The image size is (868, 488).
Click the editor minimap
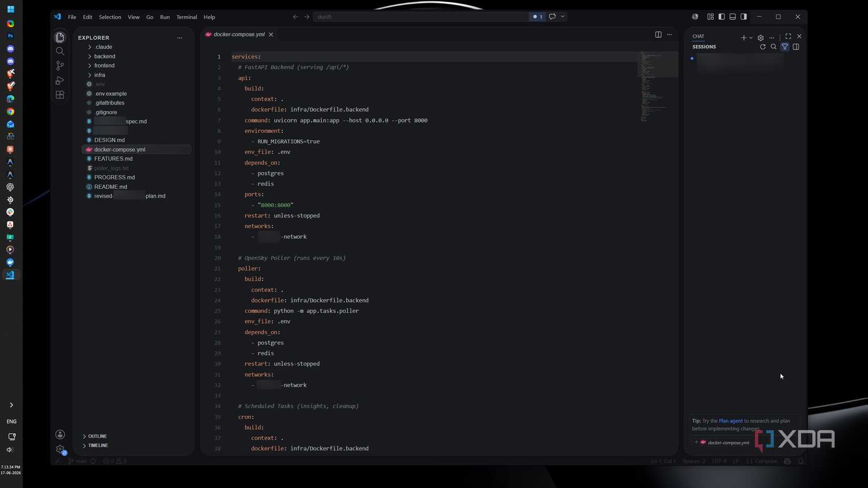tap(658, 87)
